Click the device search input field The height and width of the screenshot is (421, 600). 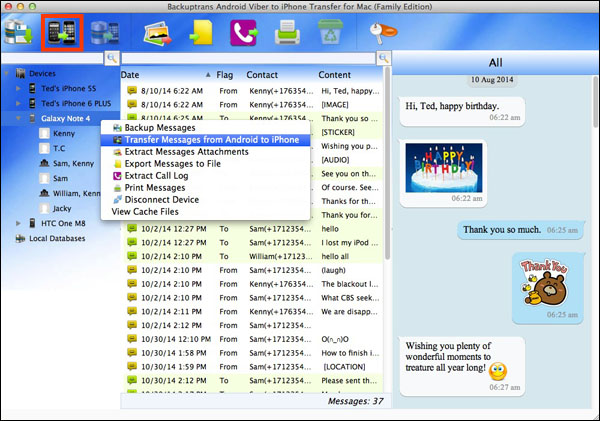point(52,59)
